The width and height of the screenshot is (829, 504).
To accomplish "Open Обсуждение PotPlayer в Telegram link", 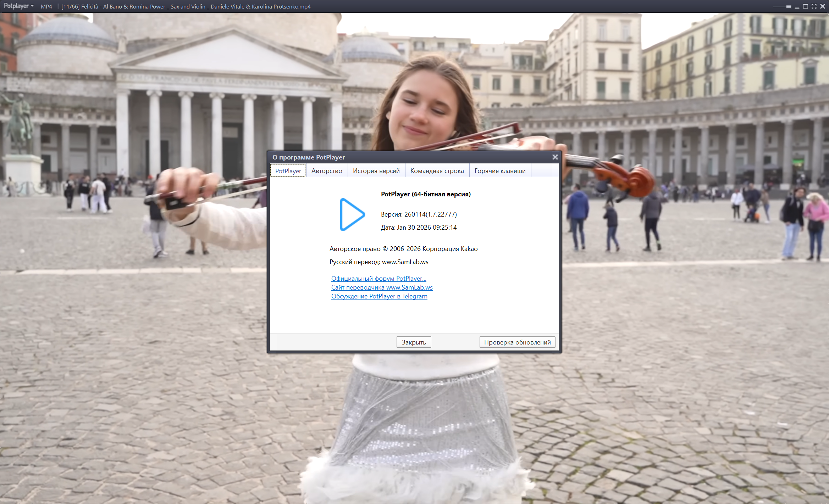I will point(379,296).
